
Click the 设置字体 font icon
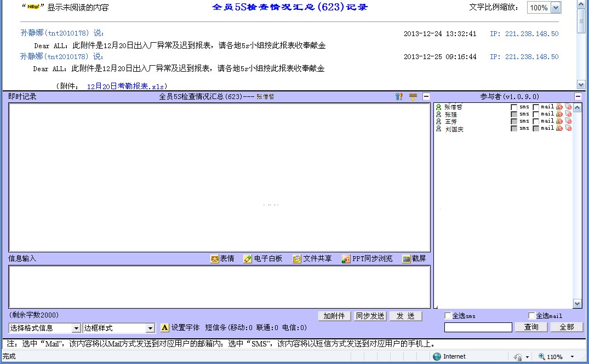165,328
